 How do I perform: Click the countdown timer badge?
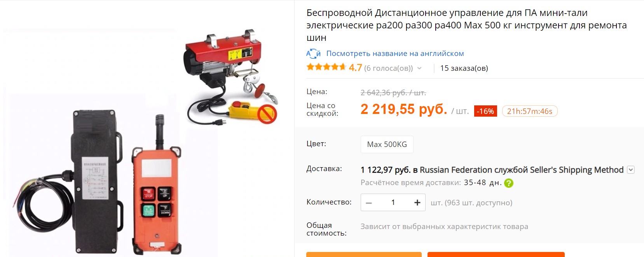530,111
